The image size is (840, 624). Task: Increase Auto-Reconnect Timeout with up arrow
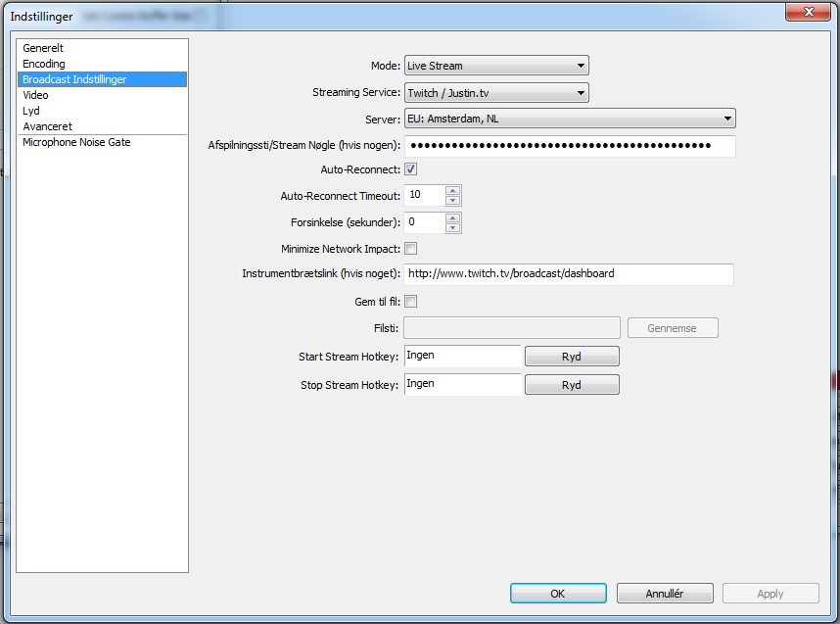[452, 190]
